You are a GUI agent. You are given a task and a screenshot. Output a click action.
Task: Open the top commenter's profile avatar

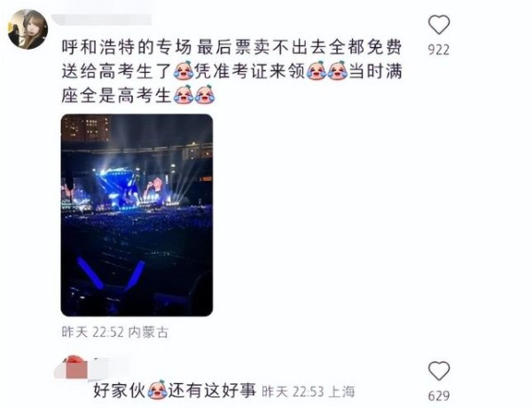click(x=27, y=29)
